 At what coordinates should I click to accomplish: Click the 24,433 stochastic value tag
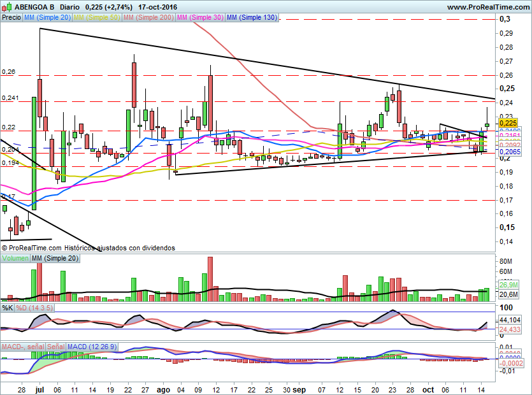pyautogui.click(x=510, y=329)
